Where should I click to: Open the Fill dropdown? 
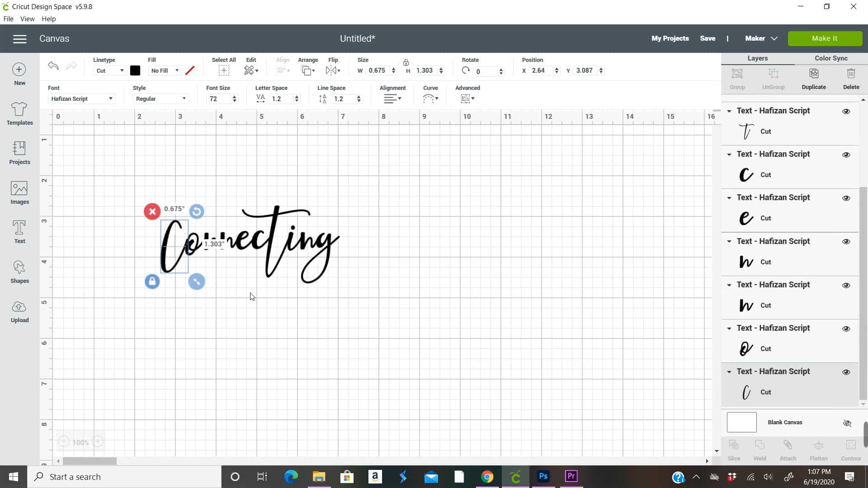tap(165, 70)
